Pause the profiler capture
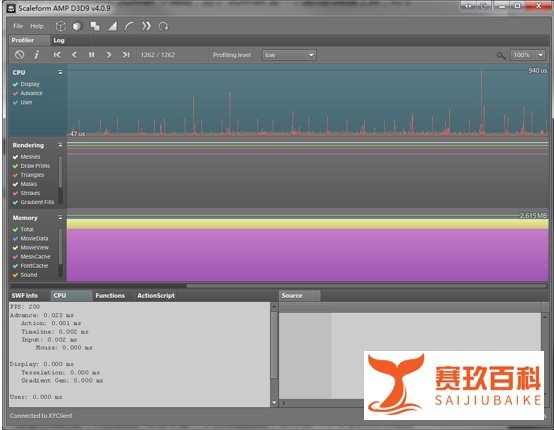Viewport: 554px width, 430px height. pos(92,55)
